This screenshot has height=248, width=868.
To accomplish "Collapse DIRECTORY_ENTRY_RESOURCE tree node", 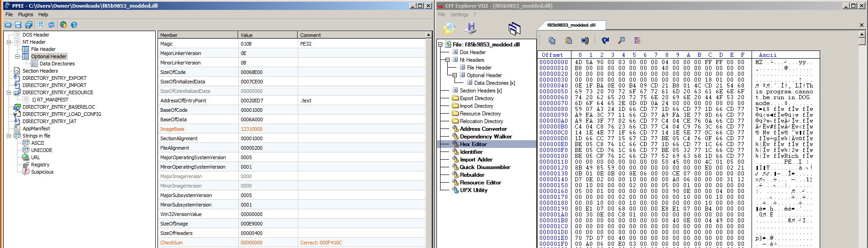I will [9, 92].
